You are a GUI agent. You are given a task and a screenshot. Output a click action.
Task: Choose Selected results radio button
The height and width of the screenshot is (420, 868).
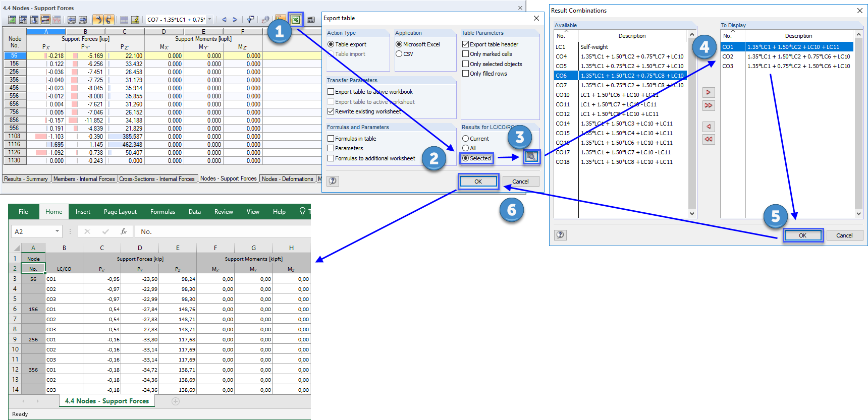[x=466, y=158]
